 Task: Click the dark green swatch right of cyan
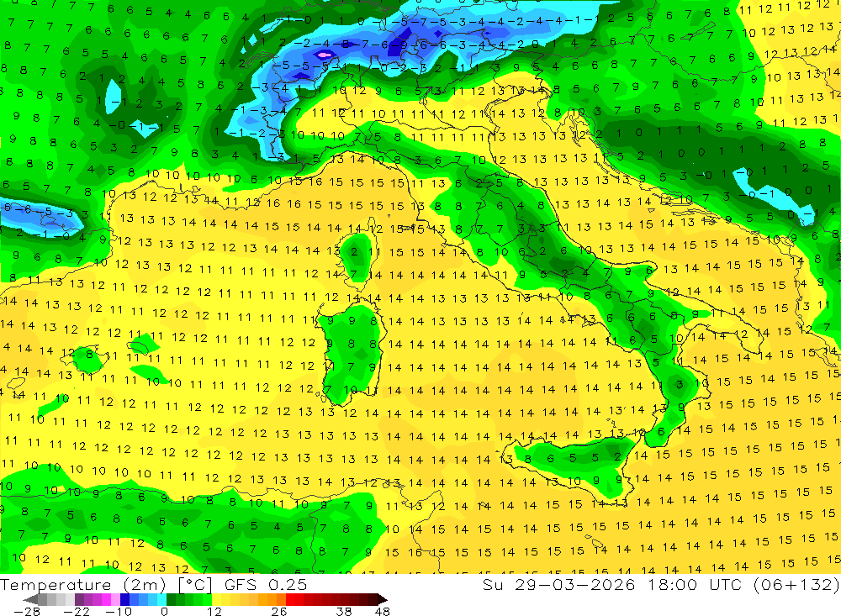coord(171,599)
